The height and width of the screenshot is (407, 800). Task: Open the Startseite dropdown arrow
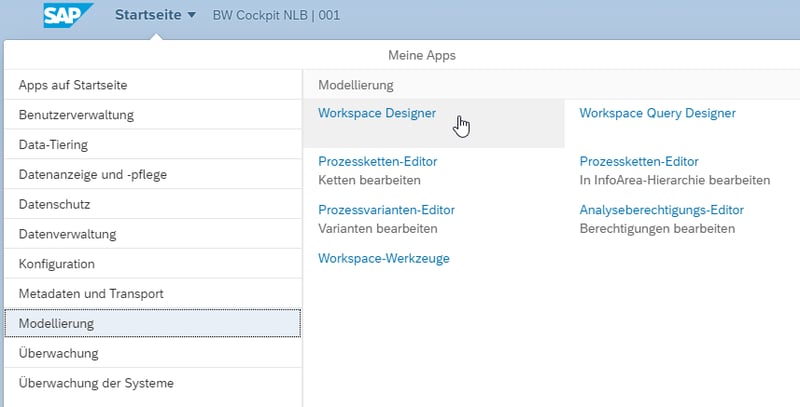[192, 15]
